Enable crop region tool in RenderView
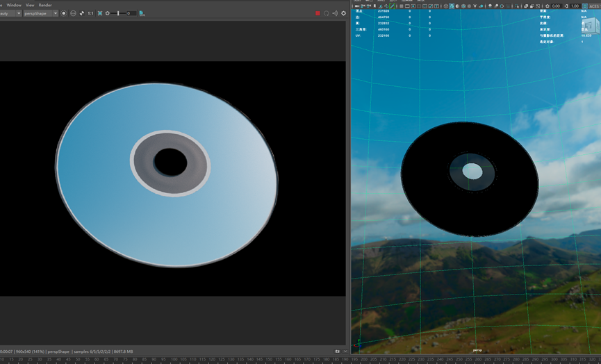 click(x=99, y=13)
